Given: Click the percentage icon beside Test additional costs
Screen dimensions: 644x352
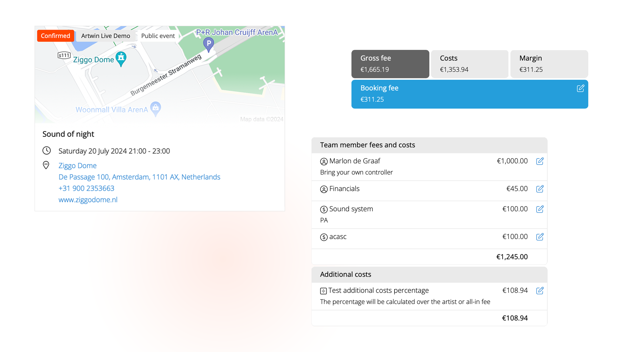Looking at the screenshot, I should (323, 291).
